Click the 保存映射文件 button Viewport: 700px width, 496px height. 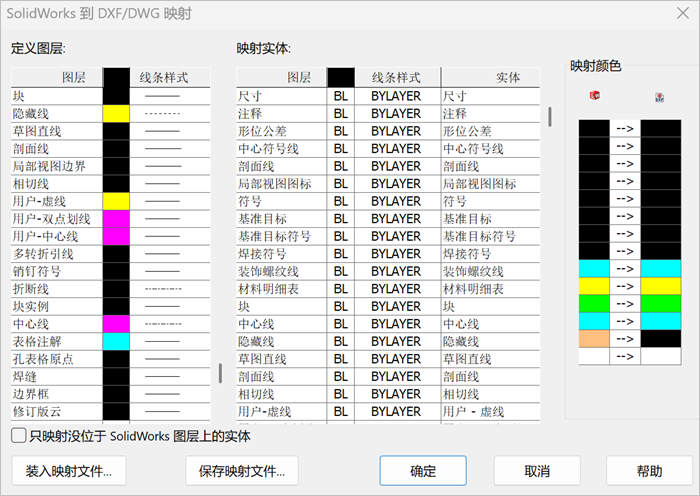242,471
